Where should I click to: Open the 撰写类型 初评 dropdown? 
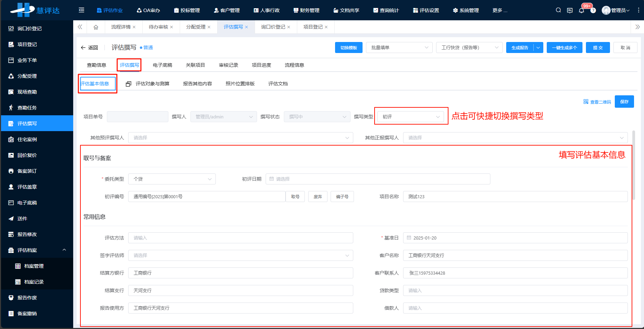point(411,117)
